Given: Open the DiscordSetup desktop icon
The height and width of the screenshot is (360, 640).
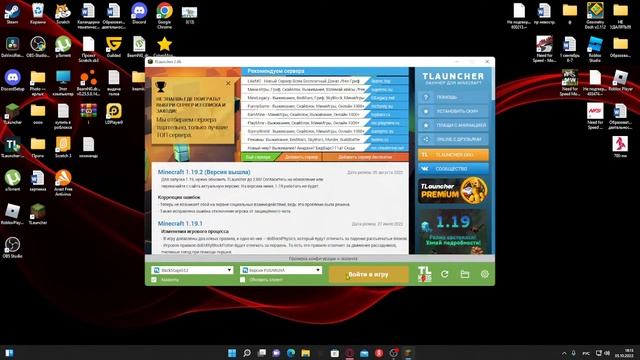Looking at the screenshot, I should point(12,80).
